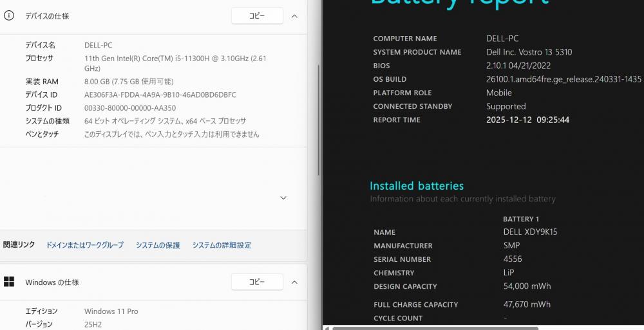The height and width of the screenshot is (330, 644).
Task: Select the OS build 26100.1.amd64fre value
Action: [563, 79]
